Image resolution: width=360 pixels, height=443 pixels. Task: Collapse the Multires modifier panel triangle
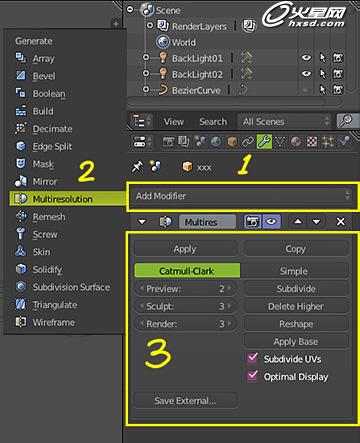142,222
